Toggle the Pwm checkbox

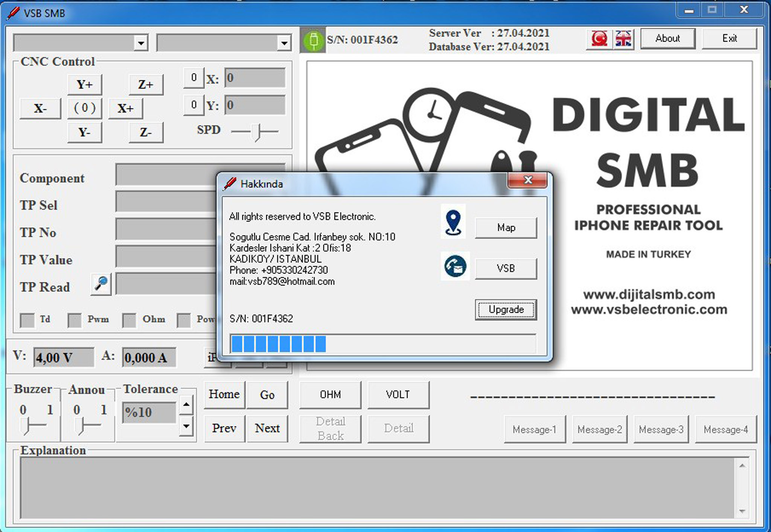pyautogui.click(x=75, y=320)
